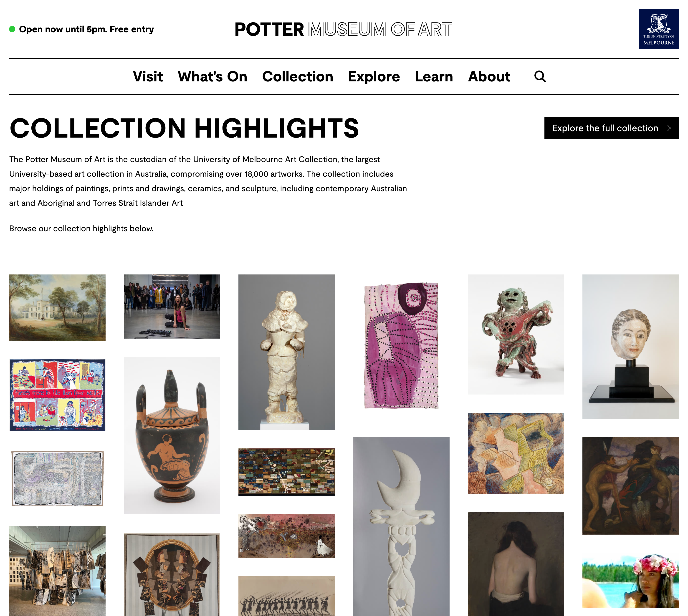Select Collection in the navigation bar
This screenshot has height=616, width=688.
(x=298, y=76)
